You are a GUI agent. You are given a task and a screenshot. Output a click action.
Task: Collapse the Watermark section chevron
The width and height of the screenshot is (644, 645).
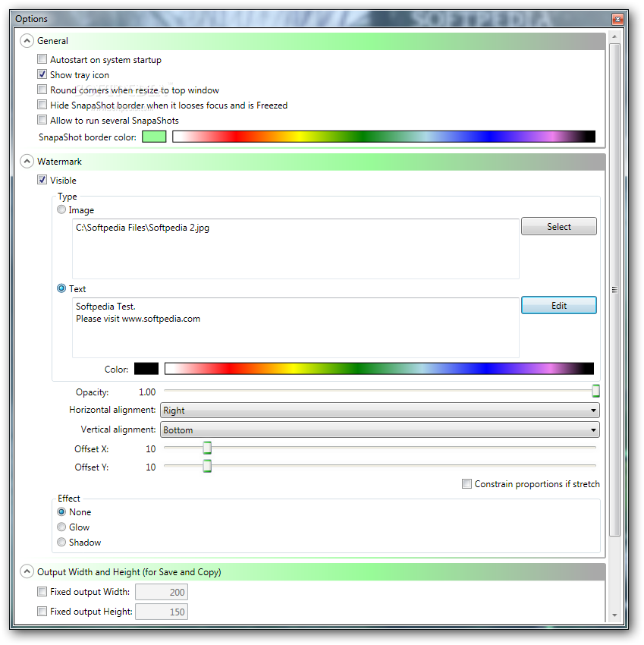27,161
